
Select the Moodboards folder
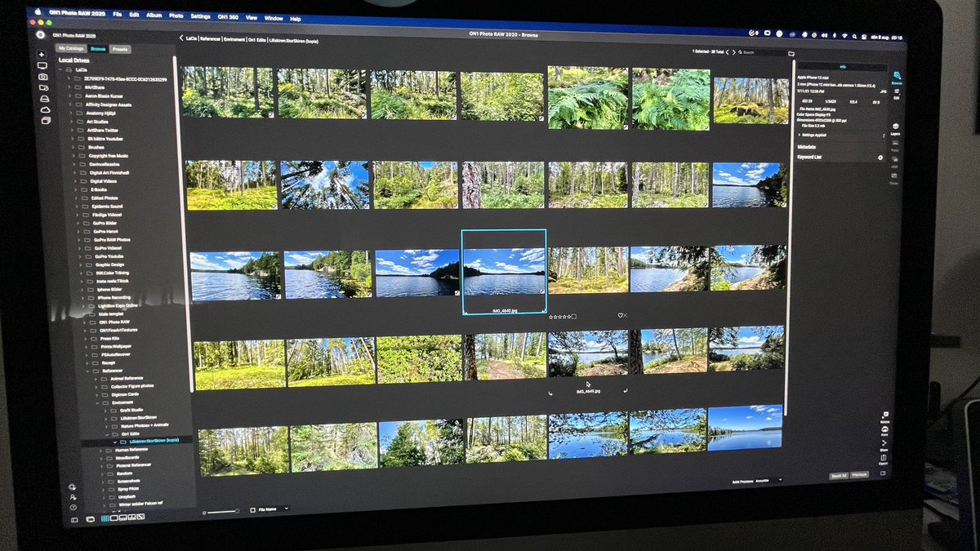click(x=127, y=459)
